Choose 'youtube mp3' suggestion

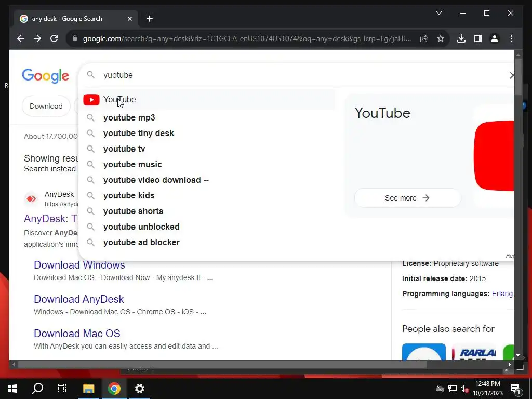click(x=207, y=118)
